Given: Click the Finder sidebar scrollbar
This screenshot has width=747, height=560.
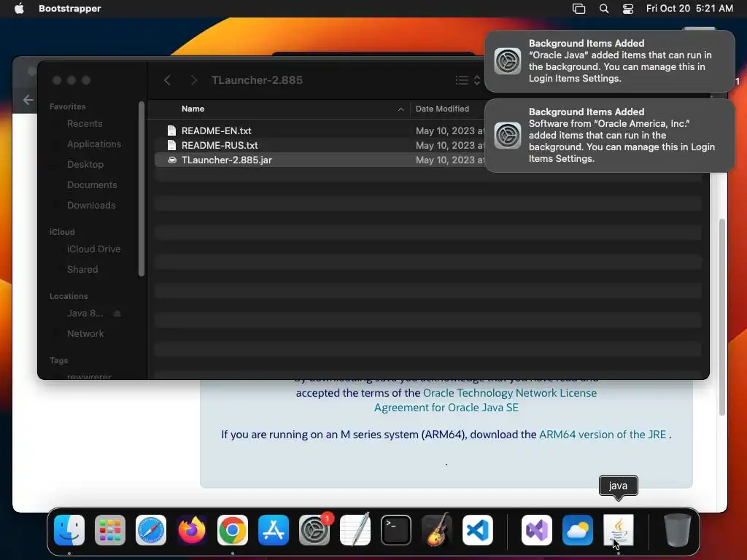Looking at the screenshot, I should pyautogui.click(x=142, y=189).
